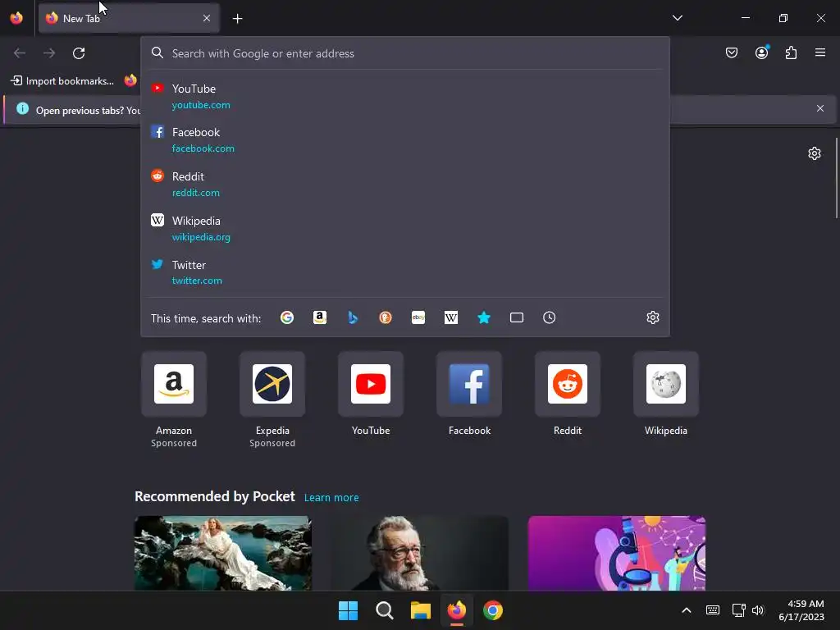Go forward using the forward arrow

pyautogui.click(x=49, y=53)
